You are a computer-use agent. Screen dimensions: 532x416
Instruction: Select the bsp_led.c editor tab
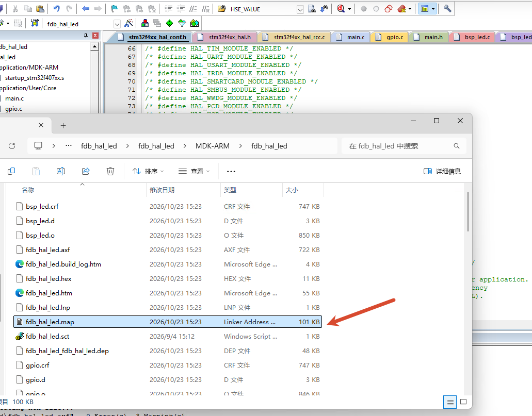tap(473, 37)
